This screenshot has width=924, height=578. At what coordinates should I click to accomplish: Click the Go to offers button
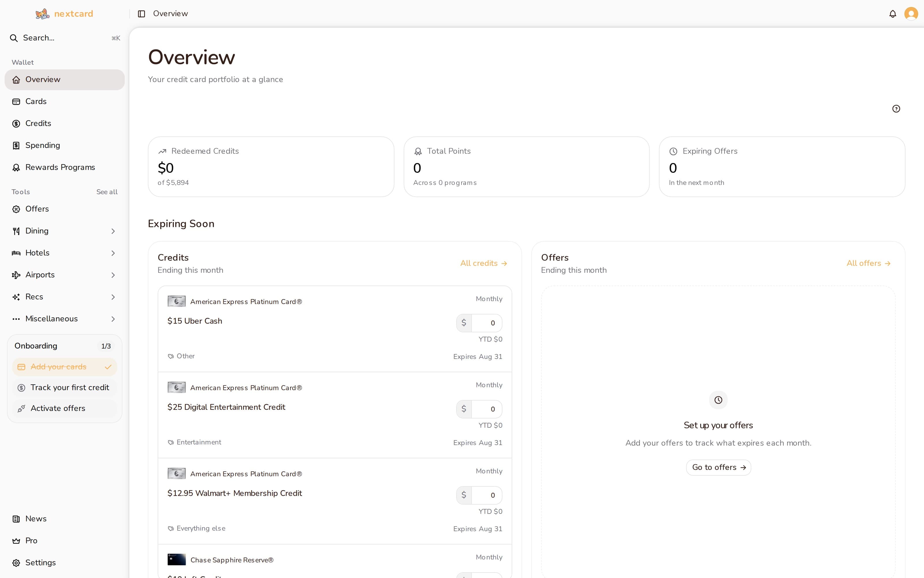718,468
